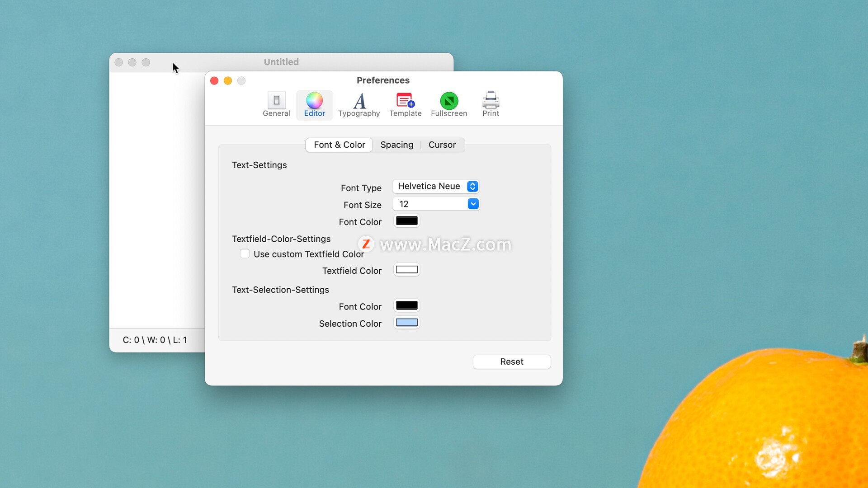
Task: Open the Fullscreen preferences pane
Action: [449, 105]
